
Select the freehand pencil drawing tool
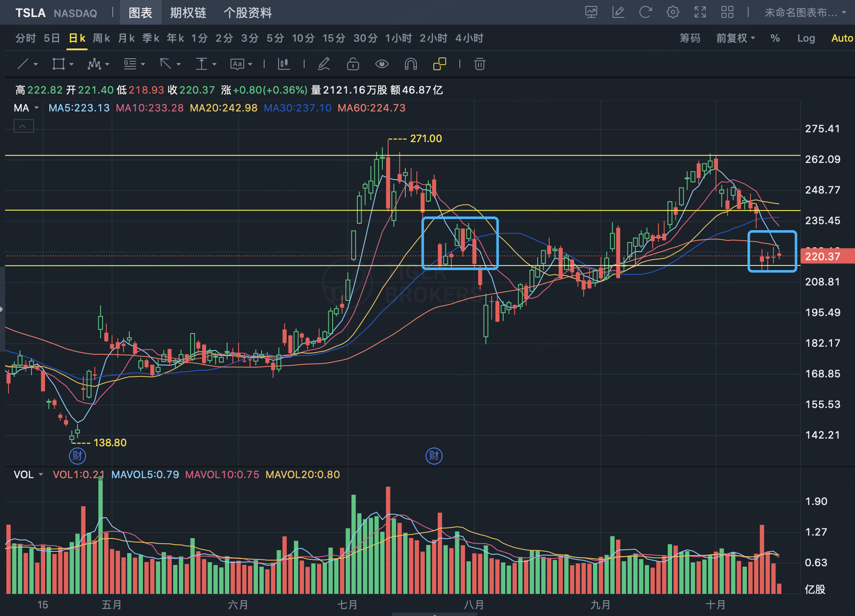[x=324, y=64]
